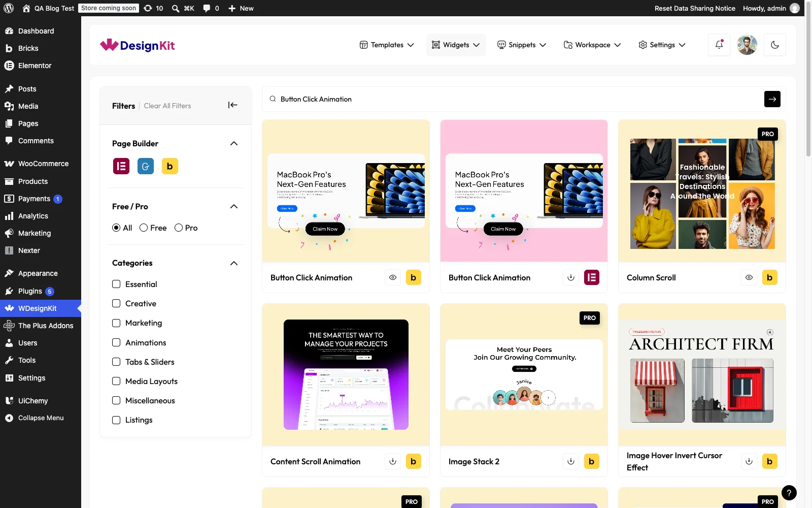
Task: Click the DesignKit logo
Action: coord(138,45)
